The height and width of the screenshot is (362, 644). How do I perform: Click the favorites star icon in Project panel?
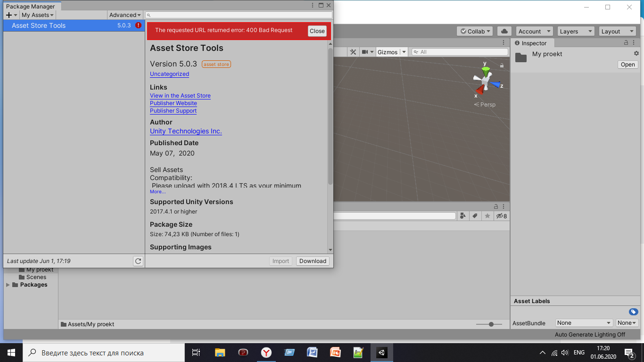487,216
